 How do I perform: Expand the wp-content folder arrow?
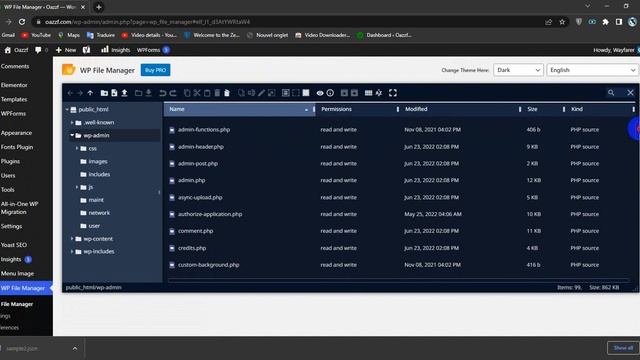tap(72, 239)
